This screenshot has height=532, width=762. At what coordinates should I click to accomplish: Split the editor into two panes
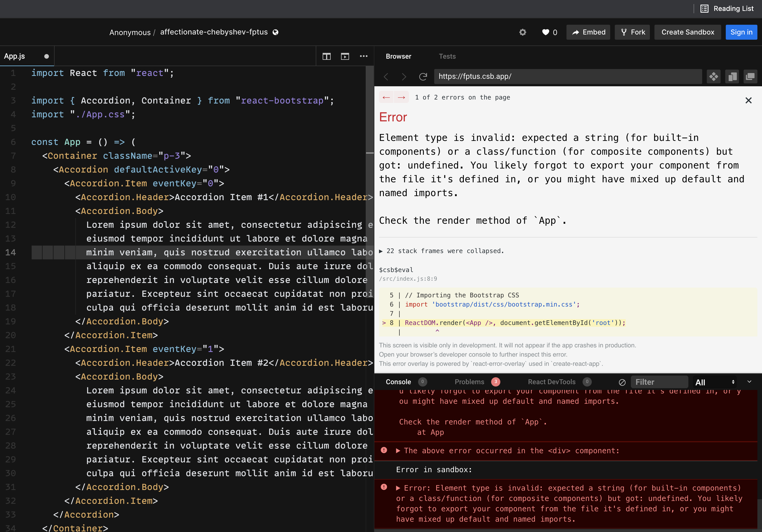click(326, 56)
